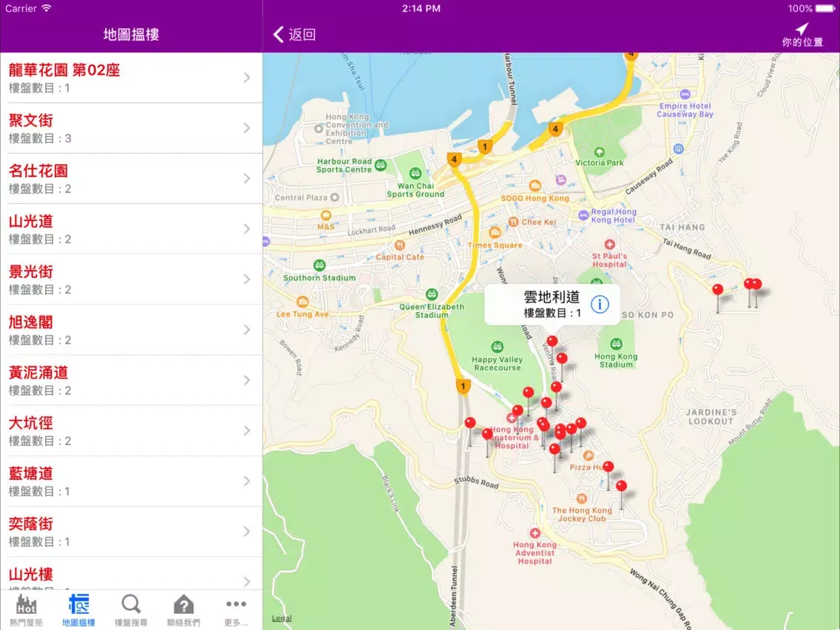
Task: Expand the 黃泥涌道 entry chevron
Action: [247, 379]
